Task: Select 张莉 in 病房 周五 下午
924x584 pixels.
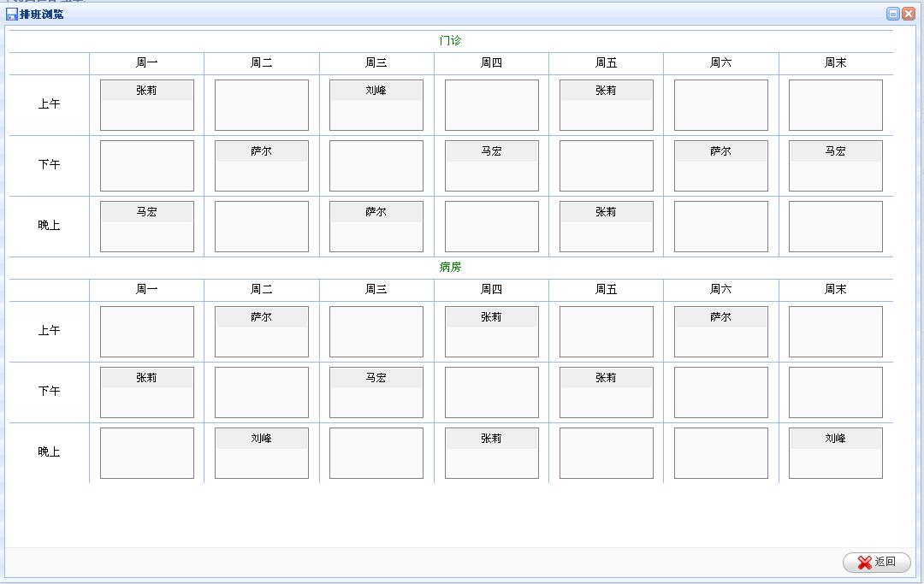Action: coord(606,377)
